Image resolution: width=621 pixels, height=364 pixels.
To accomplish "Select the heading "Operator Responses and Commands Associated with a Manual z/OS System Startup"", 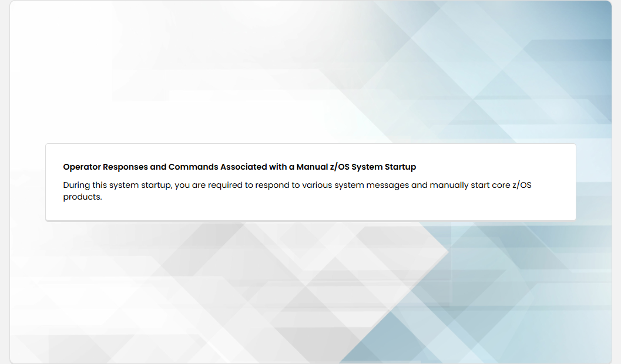I will coord(239,167).
